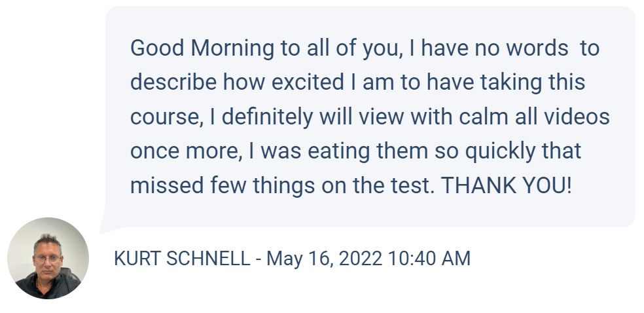Image resolution: width=644 pixels, height=313 pixels.
Task: Click the word 'taking' in the message
Action: coord(511,83)
